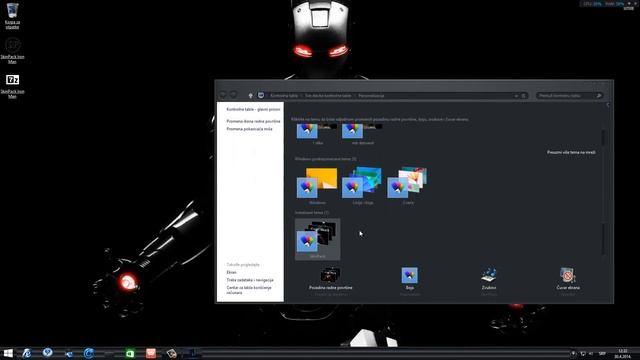The width and height of the screenshot is (640, 360).
Task: Select the second partially visible top theme
Action: pyautogui.click(x=362, y=134)
